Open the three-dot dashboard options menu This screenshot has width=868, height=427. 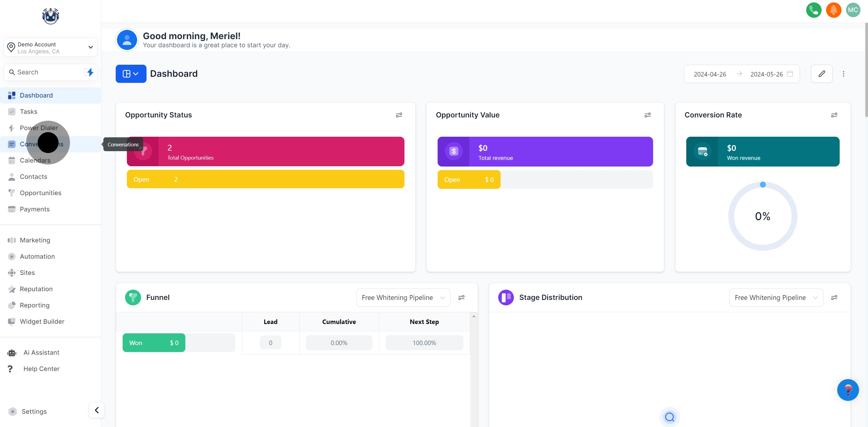[x=843, y=74]
